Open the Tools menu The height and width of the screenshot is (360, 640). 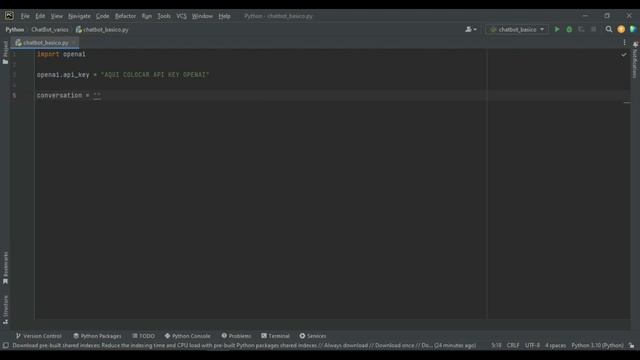coord(164,16)
